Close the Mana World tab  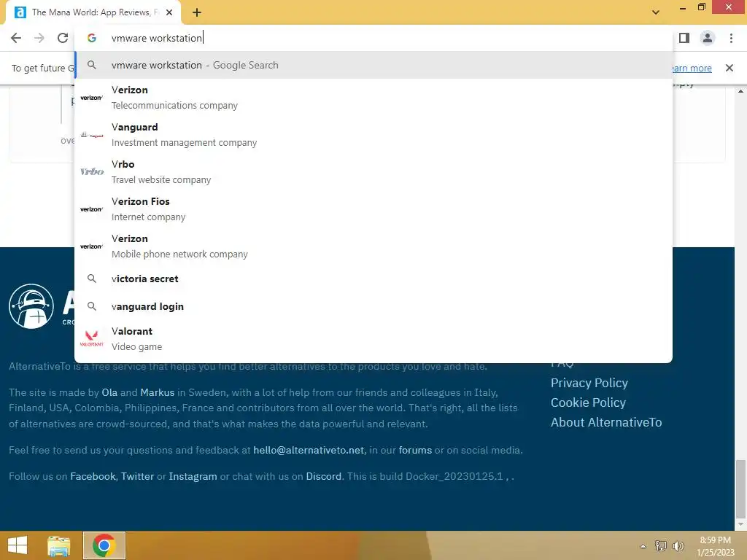tap(169, 12)
